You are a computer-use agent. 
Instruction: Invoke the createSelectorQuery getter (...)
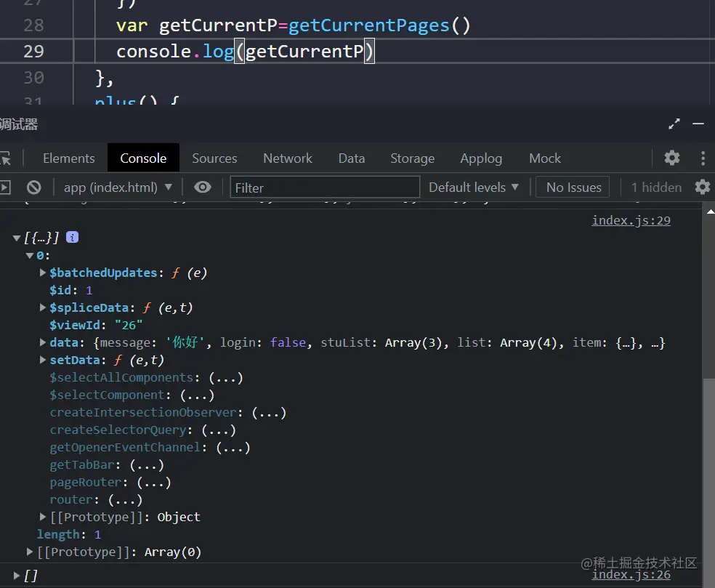point(219,430)
